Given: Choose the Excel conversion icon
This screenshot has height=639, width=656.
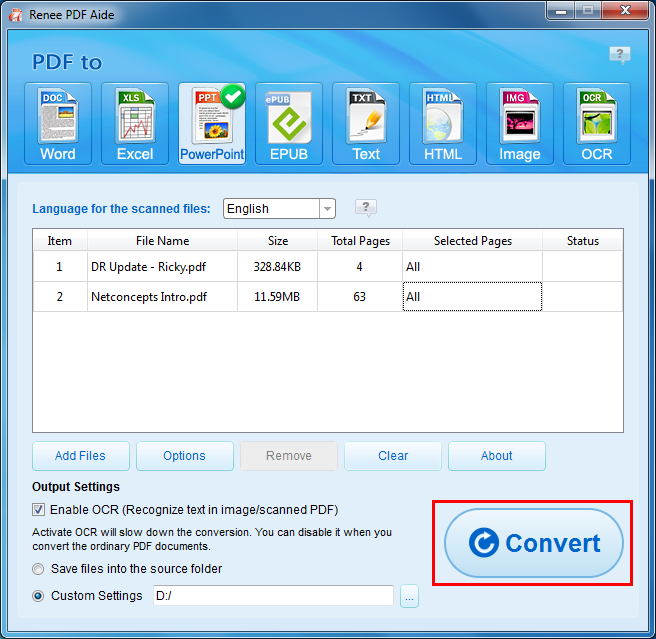Looking at the screenshot, I should (x=135, y=123).
